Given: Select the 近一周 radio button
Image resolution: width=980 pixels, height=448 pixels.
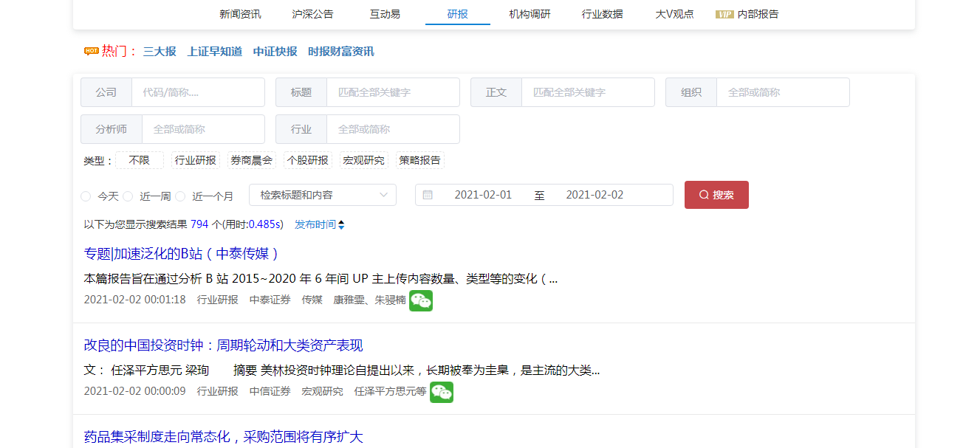Looking at the screenshot, I should point(128,196).
